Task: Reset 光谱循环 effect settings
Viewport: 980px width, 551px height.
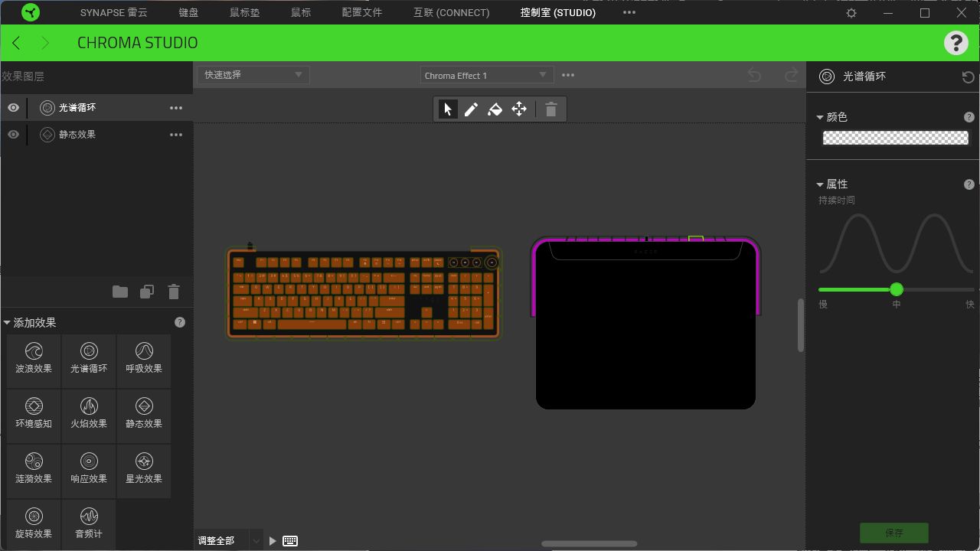Action: click(968, 77)
